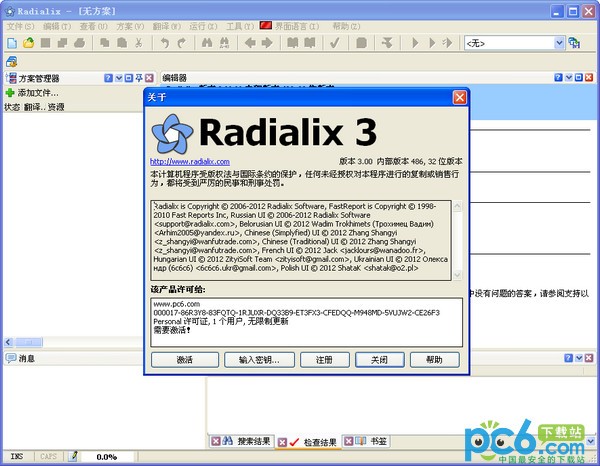Open a project with the folder icon
This screenshot has height=466, width=600.
pos(28,42)
